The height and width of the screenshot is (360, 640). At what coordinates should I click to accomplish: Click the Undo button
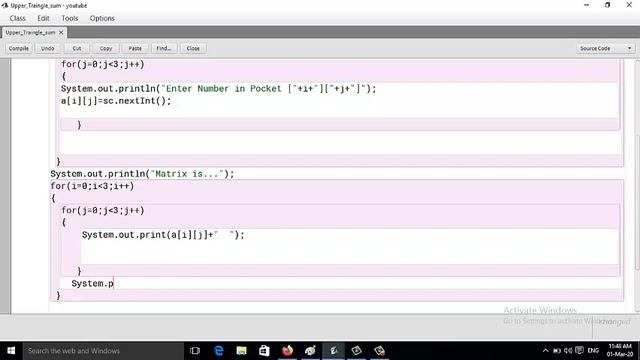[x=47, y=48]
